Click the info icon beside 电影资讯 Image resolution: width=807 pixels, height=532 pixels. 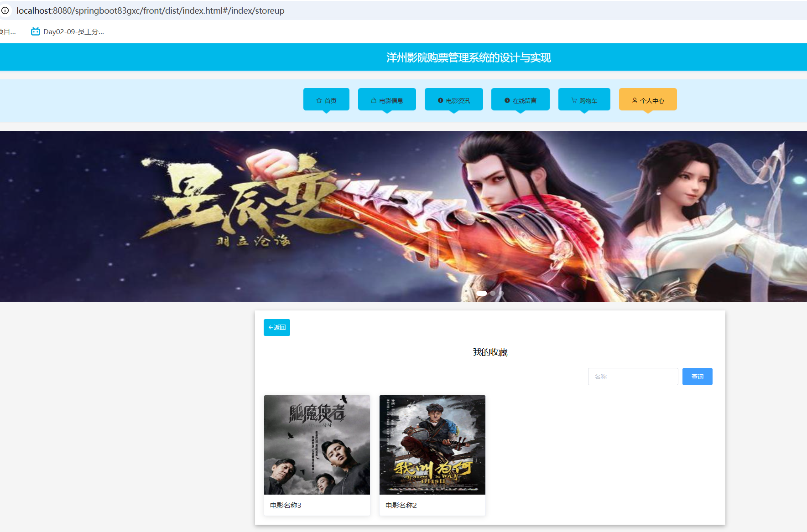click(441, 101)
